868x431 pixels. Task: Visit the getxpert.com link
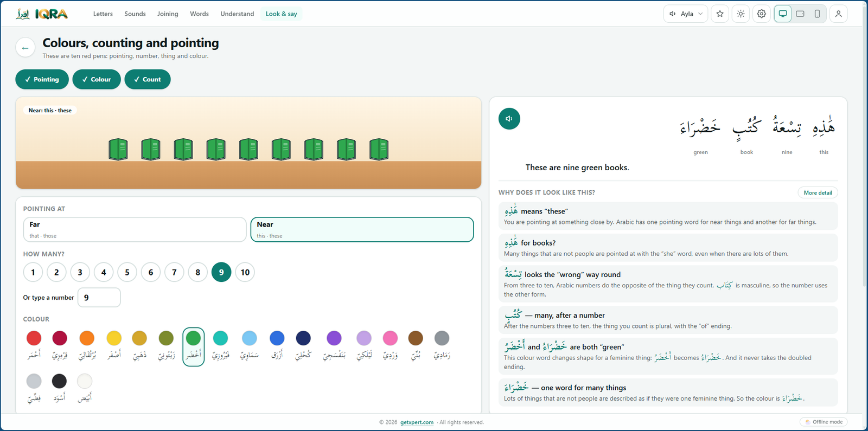pyautogui.click(x=417, y=422)
